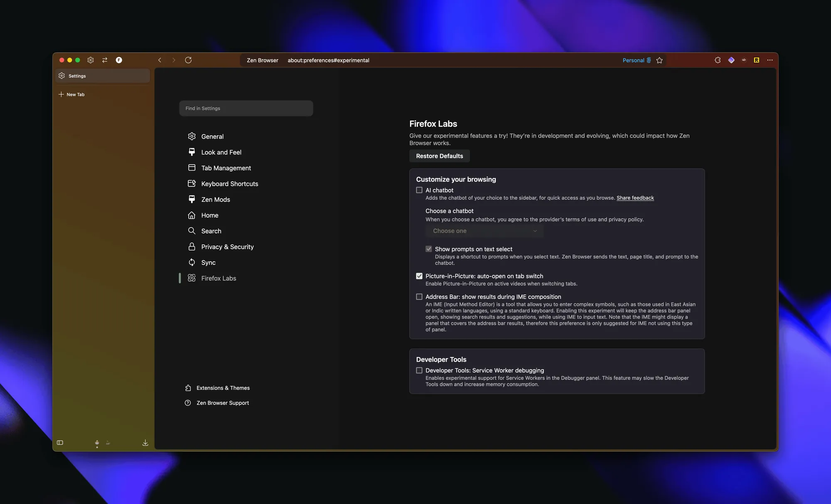Click the F profile avatar icon

119,60
